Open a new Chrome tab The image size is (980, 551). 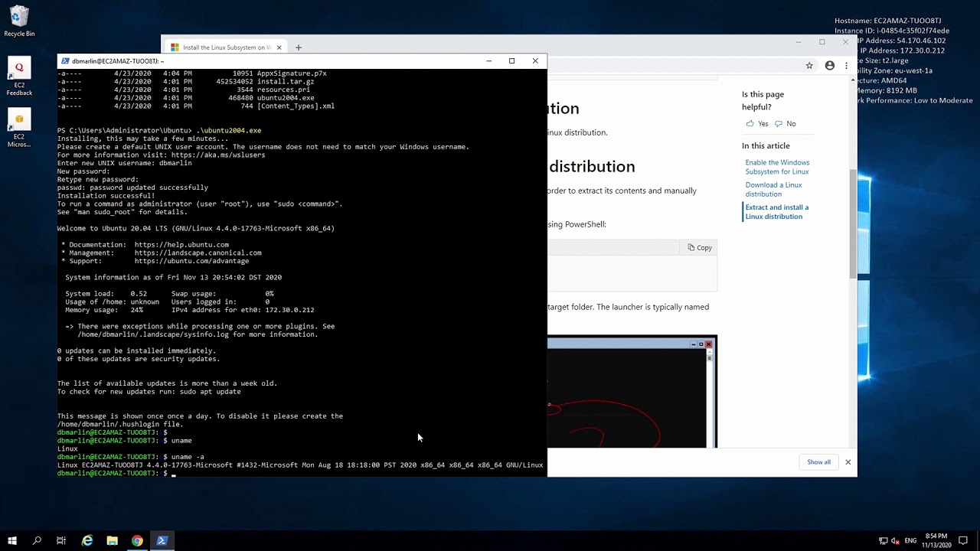coord(299,47)
